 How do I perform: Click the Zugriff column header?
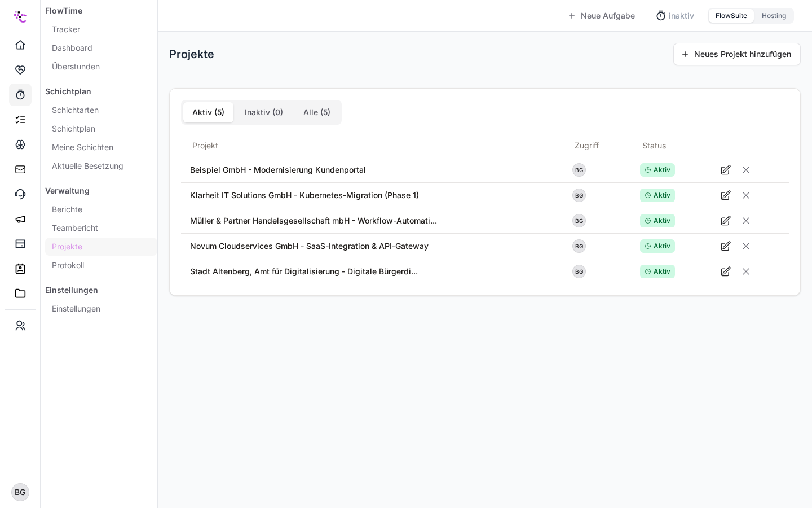(586, 146)
